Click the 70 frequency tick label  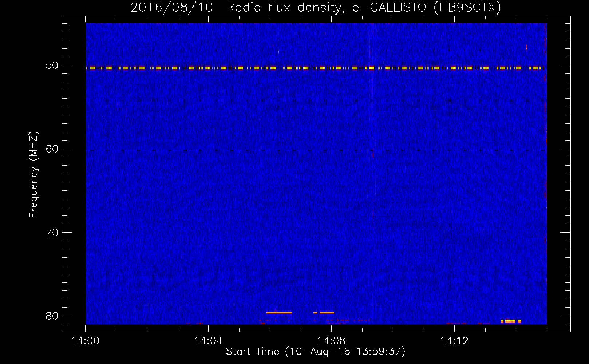52,233
